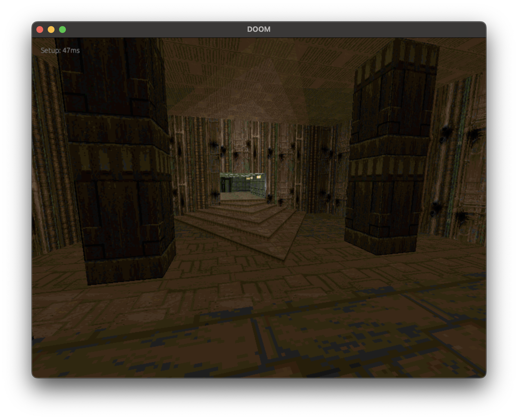The image size is (518, 420).
Task: Maximize the DOOM window with green button
Action: click(x=62, y=30)
